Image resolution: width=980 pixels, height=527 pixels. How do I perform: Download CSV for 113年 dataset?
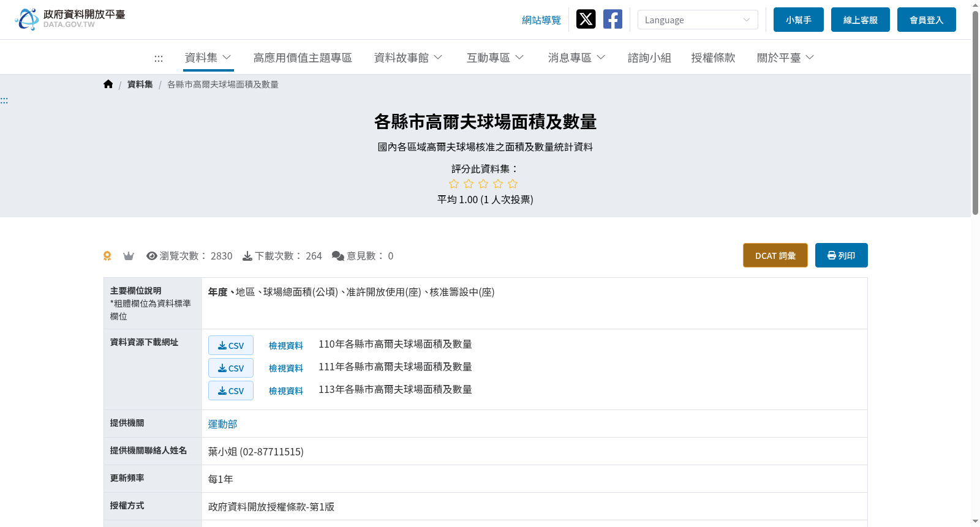pyautogui.click(x=231, y=391)
